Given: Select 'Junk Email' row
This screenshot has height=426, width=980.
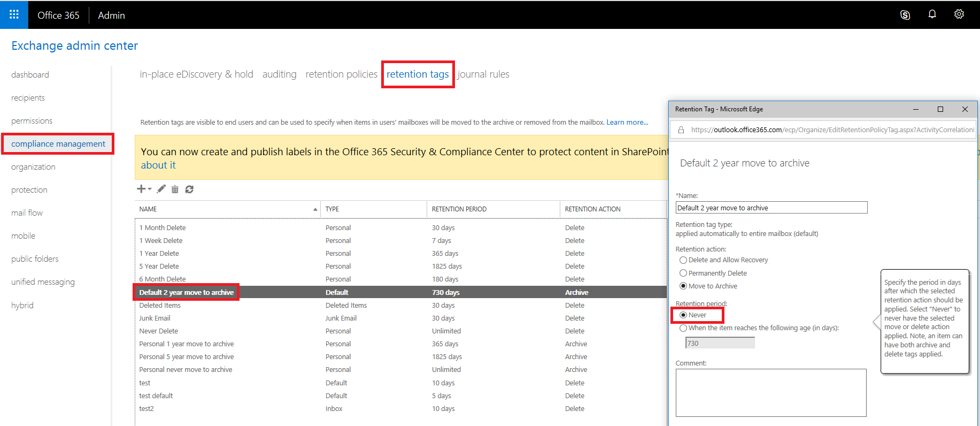Looking at the screenshot, I should point(401,318).
